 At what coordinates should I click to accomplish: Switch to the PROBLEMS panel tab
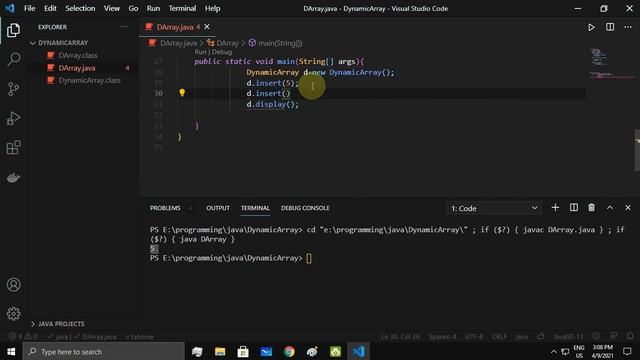coord(165,208)
